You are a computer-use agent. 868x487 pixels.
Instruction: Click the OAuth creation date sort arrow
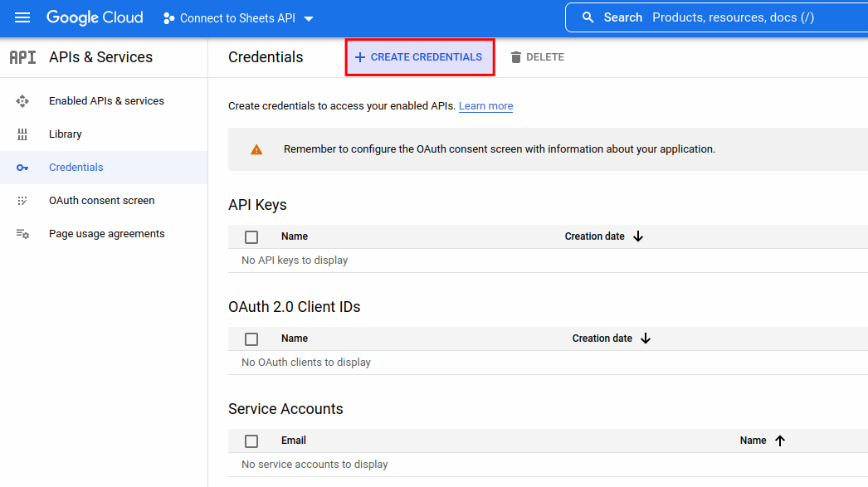click(646, 338)
